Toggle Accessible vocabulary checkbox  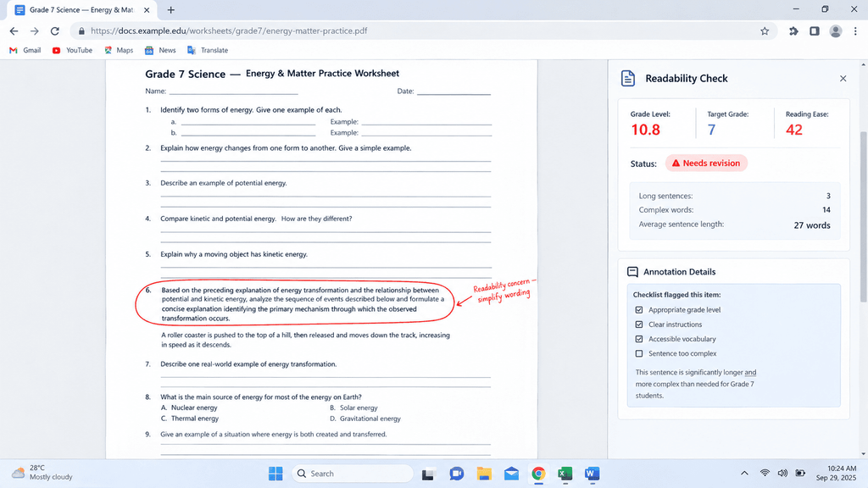coord(639,339)
